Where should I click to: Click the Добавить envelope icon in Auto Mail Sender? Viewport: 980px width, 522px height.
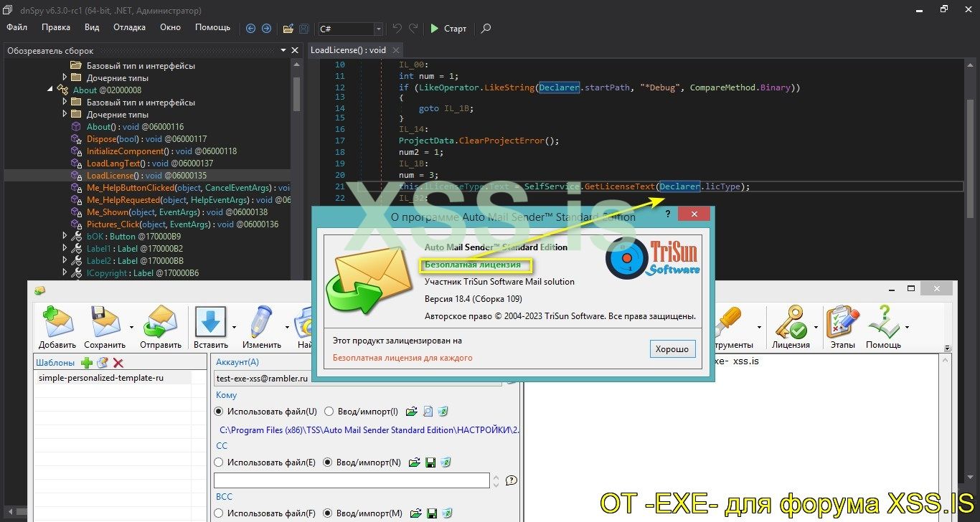click(x=58, y=322)
